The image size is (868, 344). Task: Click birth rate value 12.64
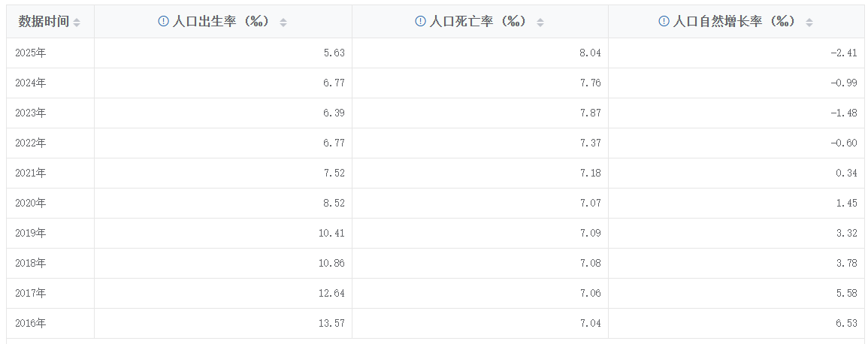tap(331, 293)
